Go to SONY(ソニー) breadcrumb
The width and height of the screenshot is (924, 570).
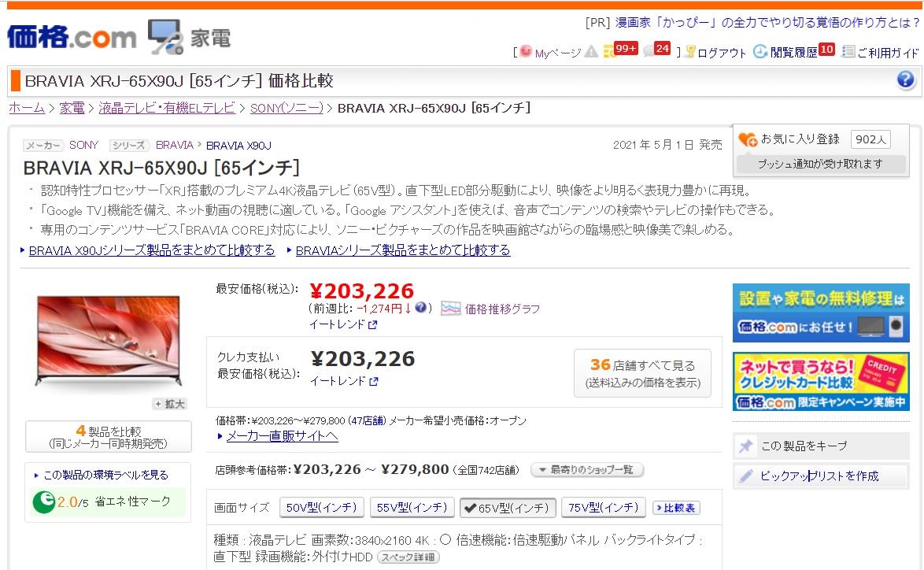coord(287,108)
